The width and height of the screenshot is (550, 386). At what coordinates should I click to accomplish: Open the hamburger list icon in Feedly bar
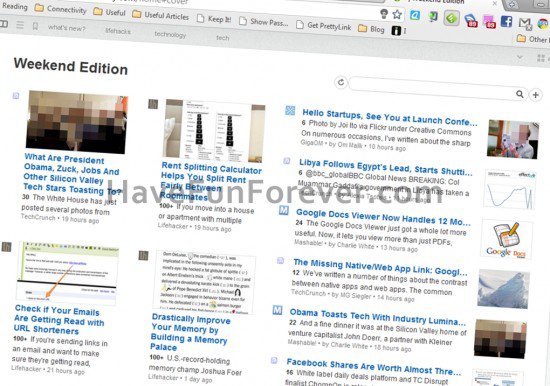(x=20, y=25)
